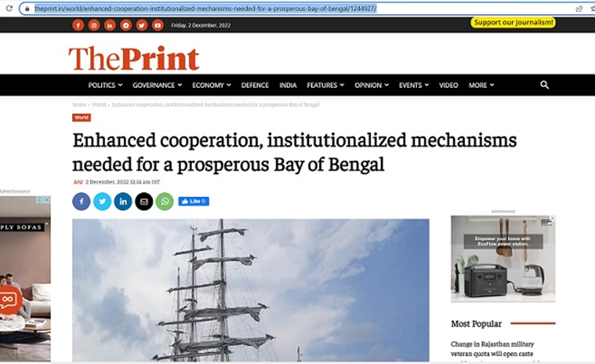Screen dimensions: 595x364
Task: Share article on LinkedIn round button
Action: point(123,201)
